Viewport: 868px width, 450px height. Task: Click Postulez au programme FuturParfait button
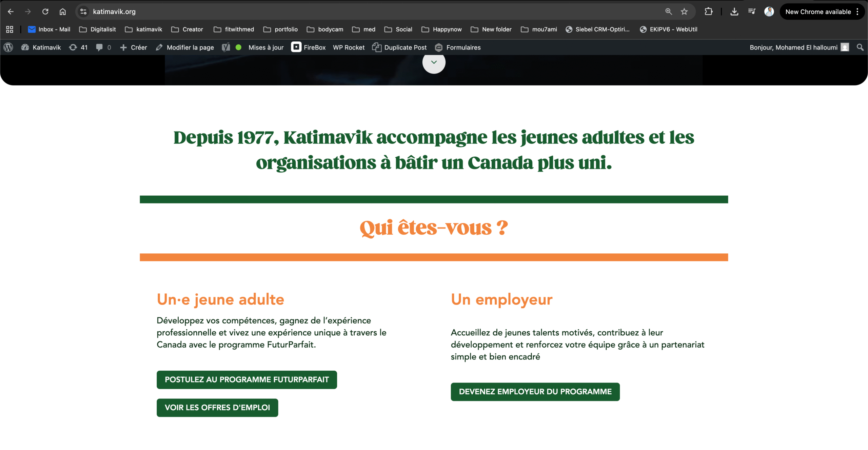246,379
